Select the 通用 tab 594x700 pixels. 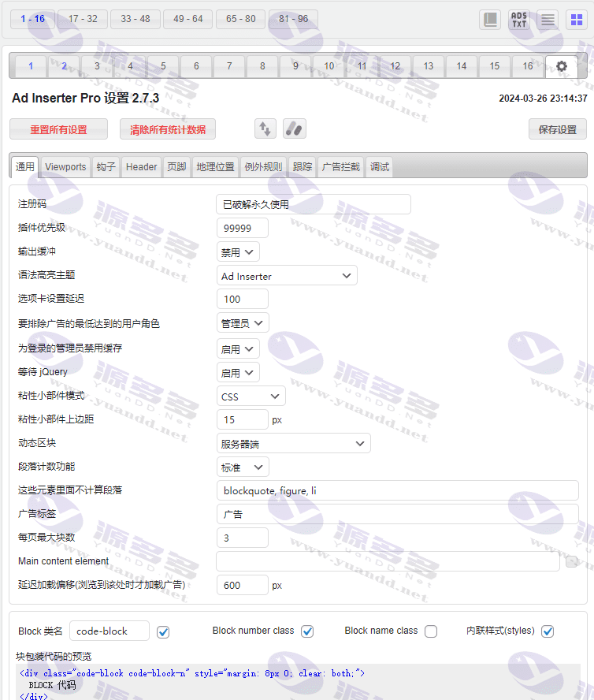25,167
